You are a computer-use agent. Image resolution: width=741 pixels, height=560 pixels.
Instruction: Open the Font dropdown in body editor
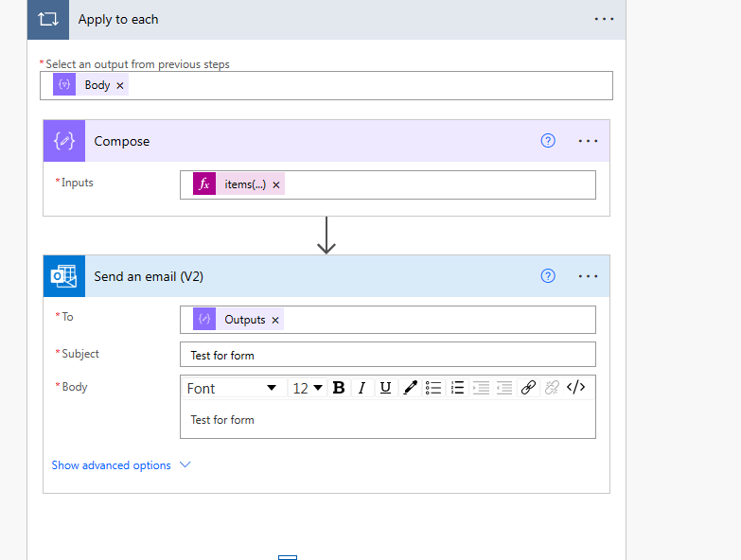coord(232,388)
